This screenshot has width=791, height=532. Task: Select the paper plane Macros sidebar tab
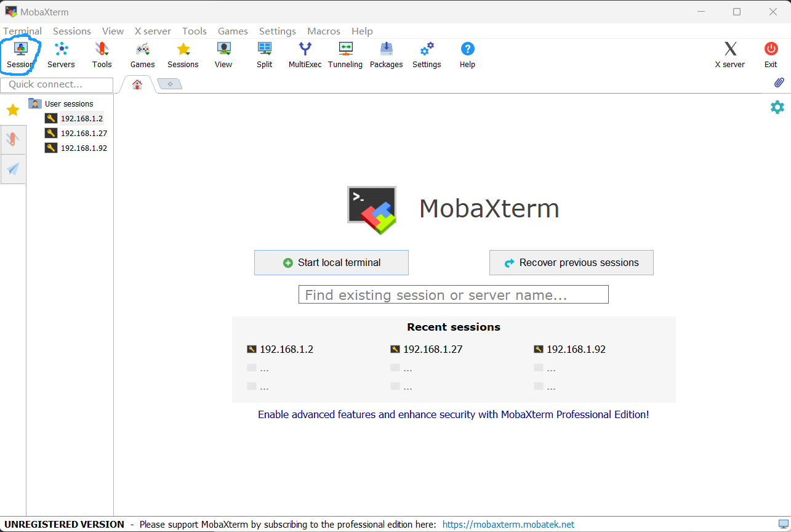pos(13,169)
